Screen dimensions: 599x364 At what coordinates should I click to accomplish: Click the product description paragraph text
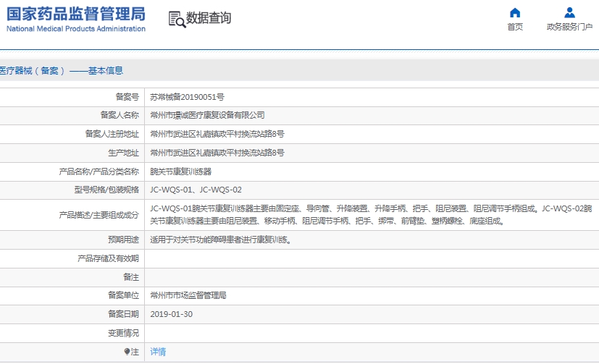(x=371, y=215)
